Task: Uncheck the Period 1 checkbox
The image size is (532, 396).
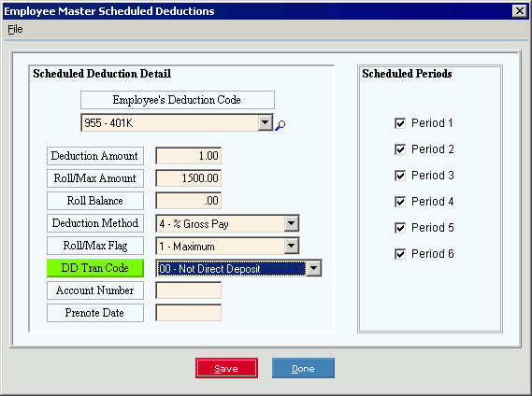Action: coord(400,123)
